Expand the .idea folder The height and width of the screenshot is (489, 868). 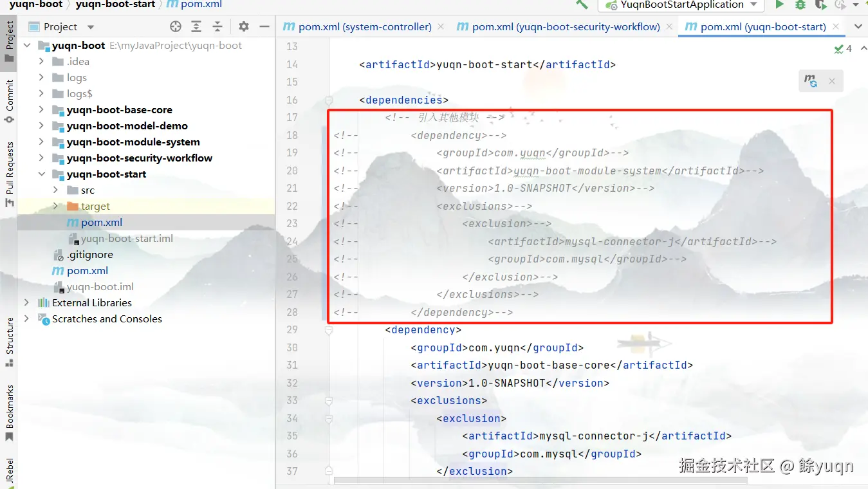[41, 62]
